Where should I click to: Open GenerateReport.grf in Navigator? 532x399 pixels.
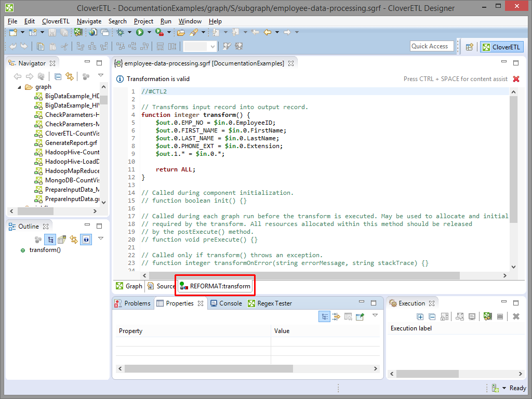point(71,142)
